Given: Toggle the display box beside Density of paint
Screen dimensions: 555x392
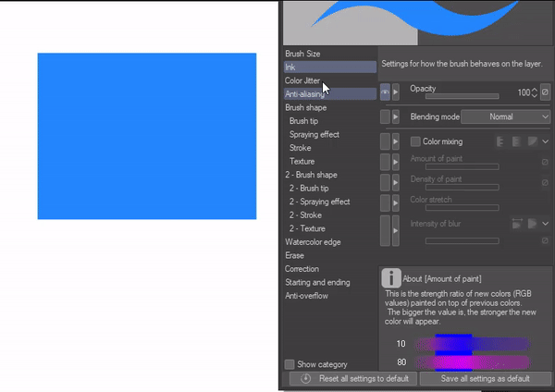Looking at the screenshot, I should pos(385,182).
